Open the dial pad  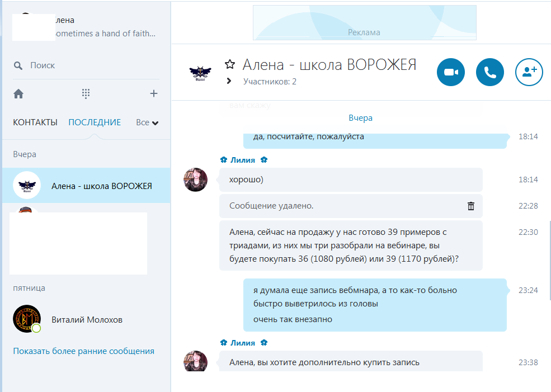point(86,94)
